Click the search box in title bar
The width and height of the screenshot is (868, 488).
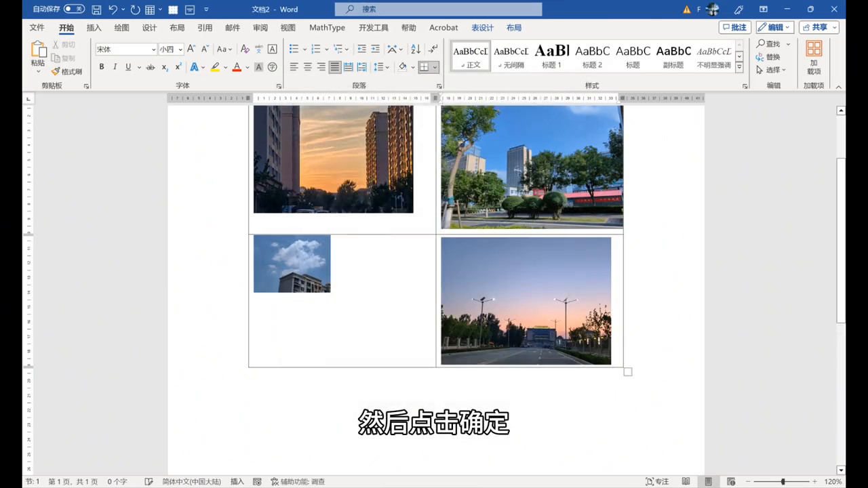pos(438,9)
